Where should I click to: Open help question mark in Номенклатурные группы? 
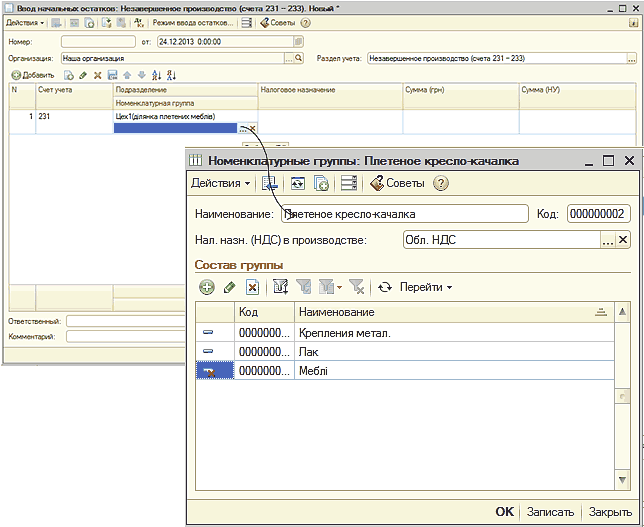click(441, 183)
